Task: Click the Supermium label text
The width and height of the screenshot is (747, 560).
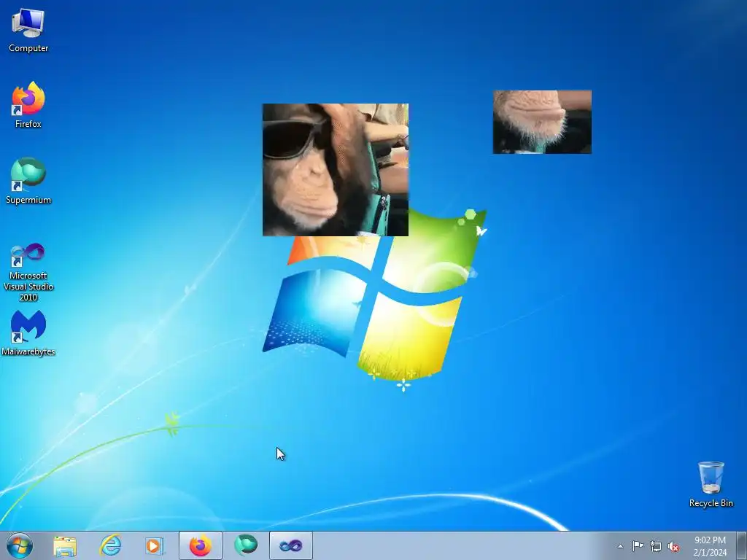Action: [28, 200]
